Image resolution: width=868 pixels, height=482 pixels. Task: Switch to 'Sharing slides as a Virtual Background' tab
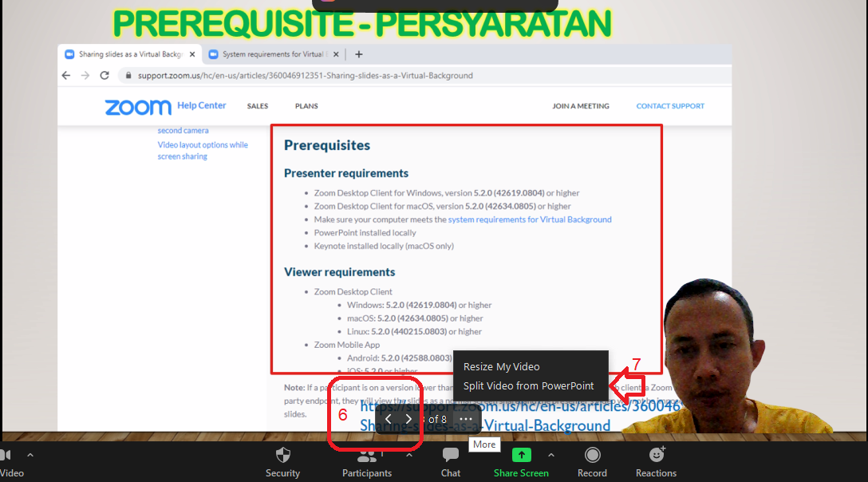pos(131,54)
